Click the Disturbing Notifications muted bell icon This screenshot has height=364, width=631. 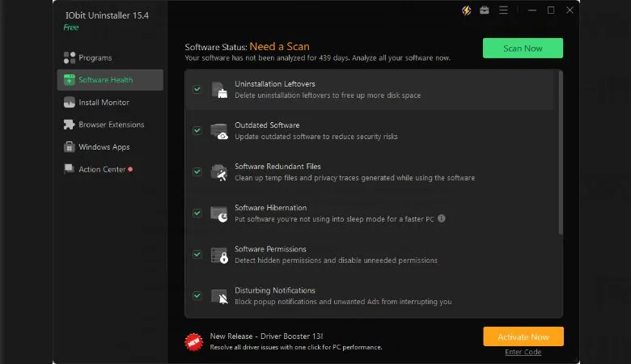point(219,296)
